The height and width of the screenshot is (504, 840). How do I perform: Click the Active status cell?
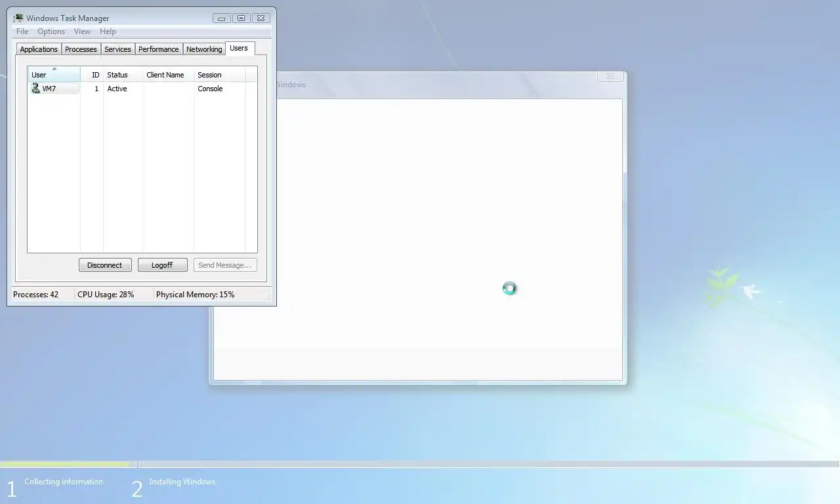117,89
